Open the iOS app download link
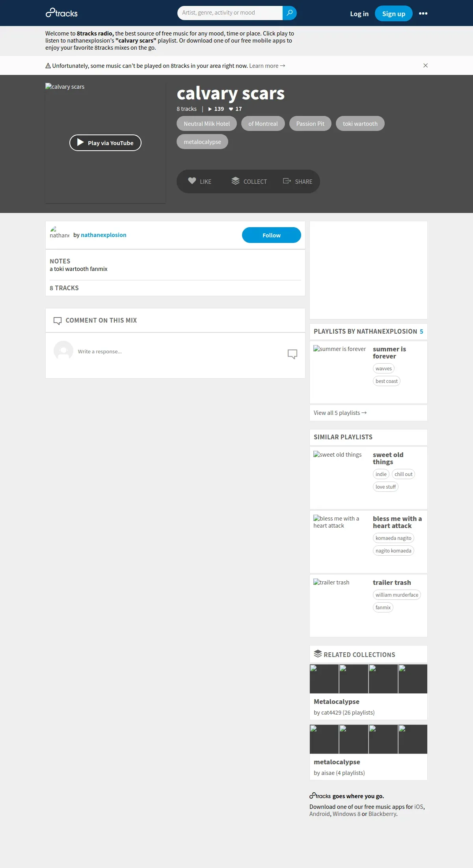Image resolution: width=473 pixels, height=868 pixels. pos(419,807)
